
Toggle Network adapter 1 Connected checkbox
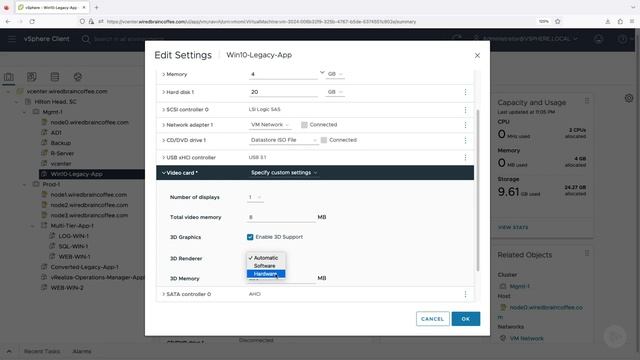304,125
